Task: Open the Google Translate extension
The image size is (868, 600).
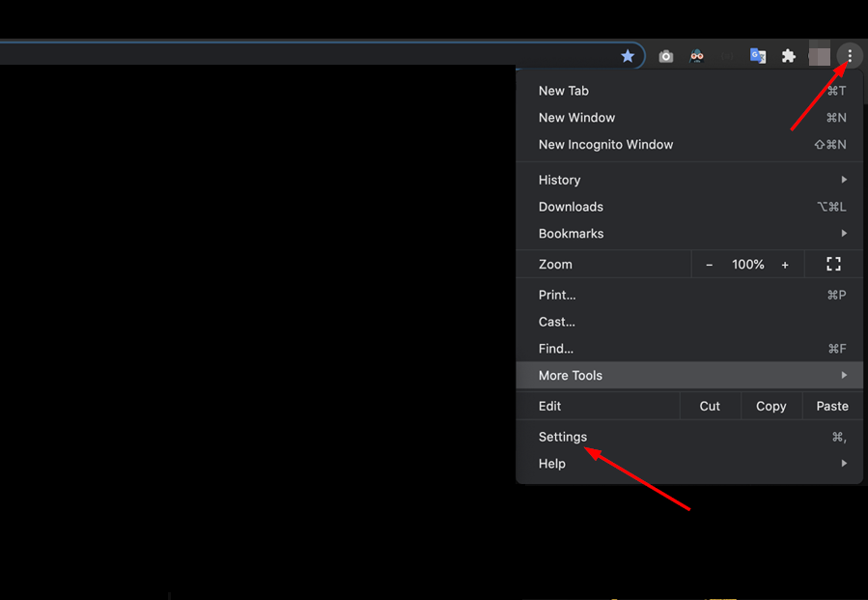Action: (x=758, y=56)
